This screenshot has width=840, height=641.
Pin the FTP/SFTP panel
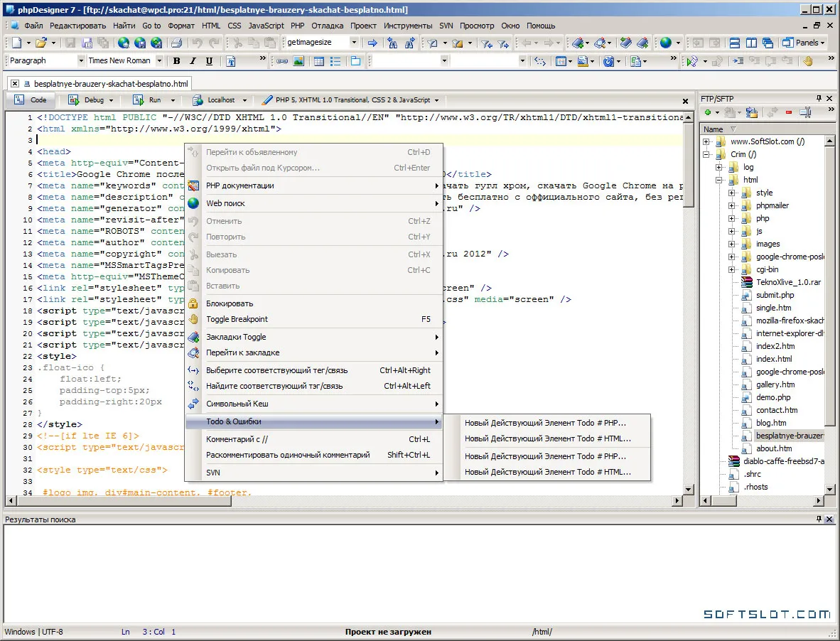tap(819, 99)
